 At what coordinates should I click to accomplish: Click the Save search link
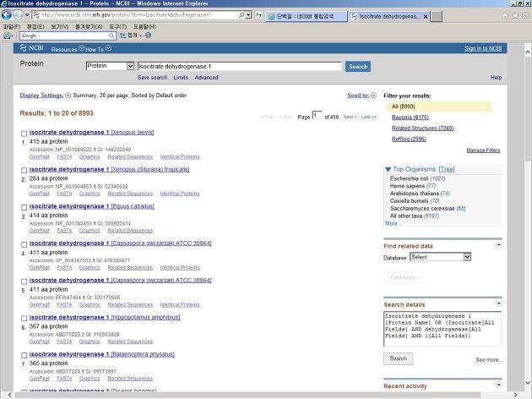pos(152,78)
